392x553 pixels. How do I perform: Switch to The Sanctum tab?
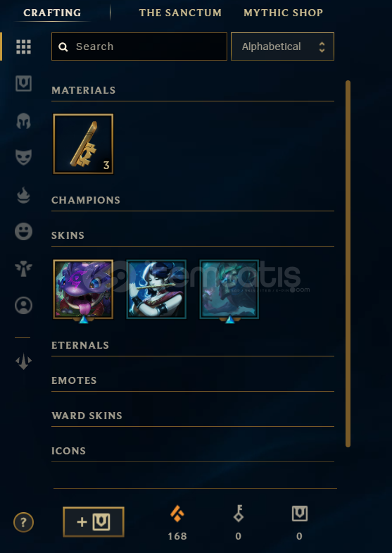coord(180,13)
